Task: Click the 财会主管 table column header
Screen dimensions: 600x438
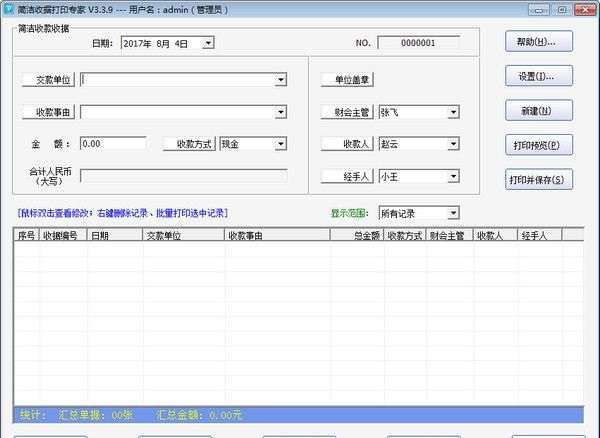Action: click(450, 235)
